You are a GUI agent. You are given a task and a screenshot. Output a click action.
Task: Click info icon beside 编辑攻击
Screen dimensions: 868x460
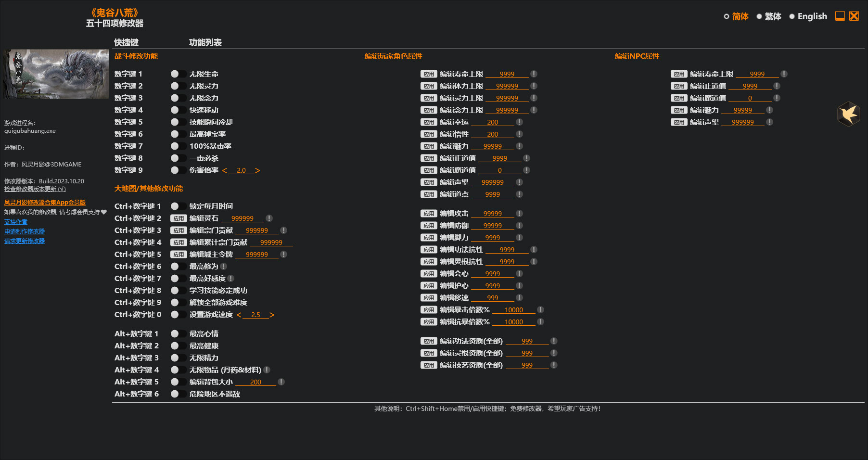click(519, 214)
